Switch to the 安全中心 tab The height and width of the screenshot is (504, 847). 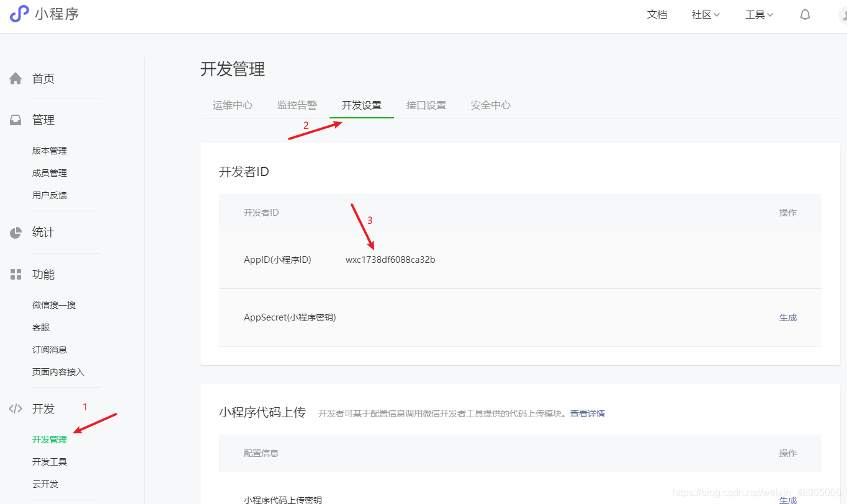click(491, 105)
